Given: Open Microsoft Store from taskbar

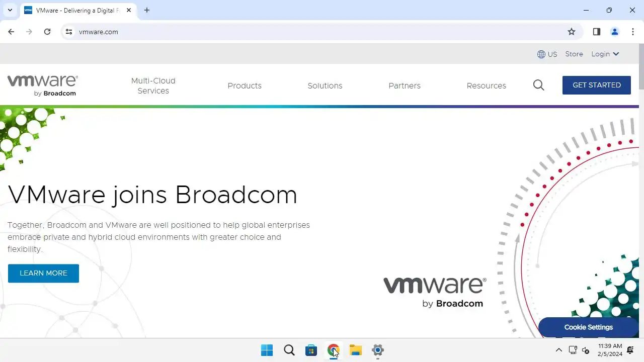Looking at the screenshot, I should (x=311, y=350).
